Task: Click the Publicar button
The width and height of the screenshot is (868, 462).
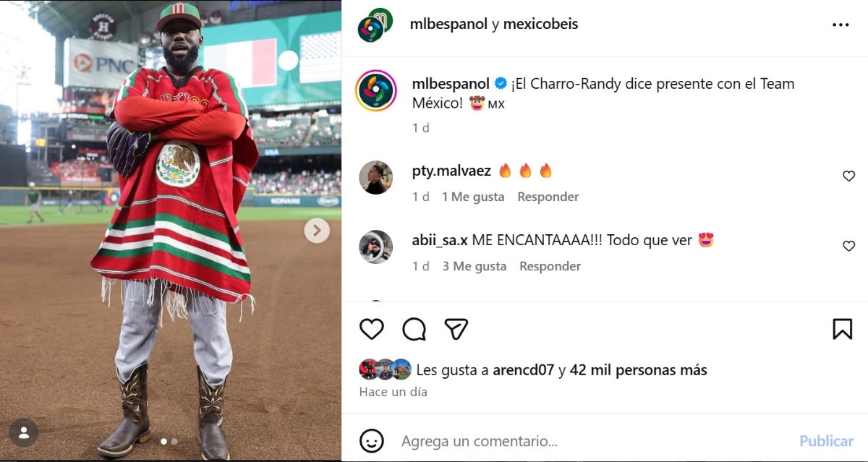Action: tap(826, 440)
